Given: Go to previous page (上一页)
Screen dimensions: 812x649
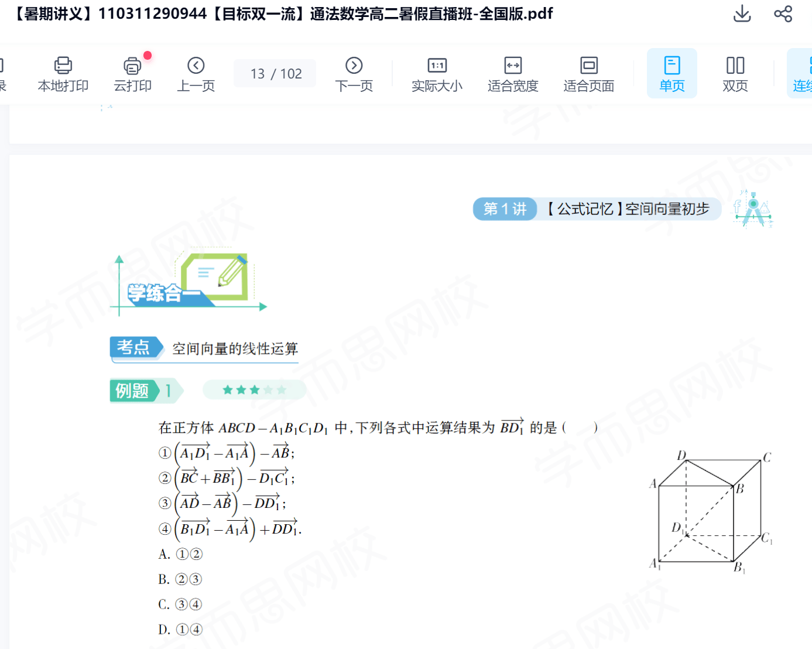Looking at the screenshot, I should 196,74.
